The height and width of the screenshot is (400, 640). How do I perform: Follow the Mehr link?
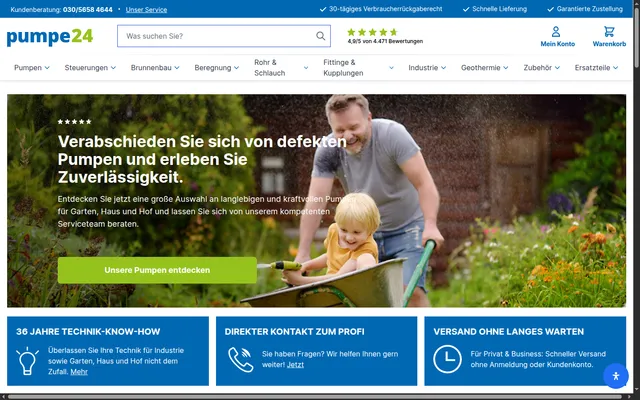tap(79, 372)
